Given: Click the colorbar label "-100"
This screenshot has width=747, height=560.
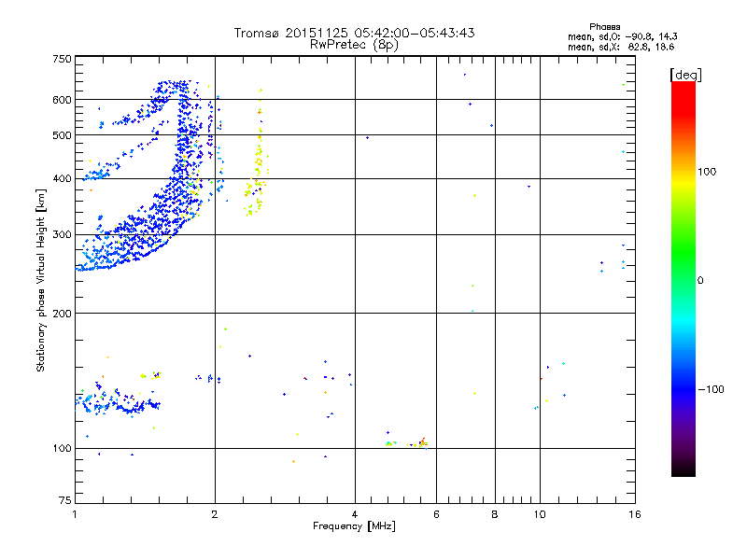Looking at the screenshot, I should coord(711,389).
